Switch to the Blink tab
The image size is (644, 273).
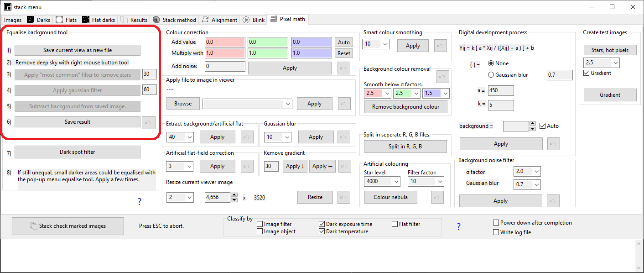254,20
